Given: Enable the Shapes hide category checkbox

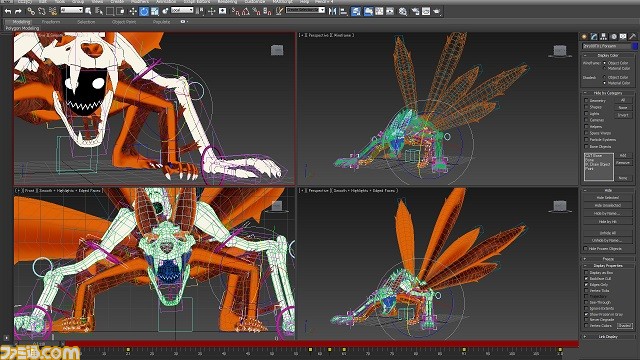Looking at the screenshot, I should 586,107.
